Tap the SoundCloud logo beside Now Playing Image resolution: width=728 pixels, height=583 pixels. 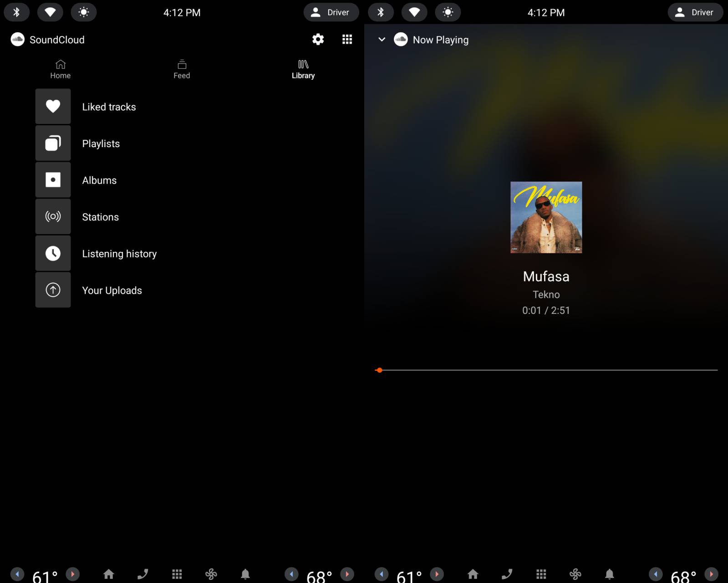[x=401, y=40]
